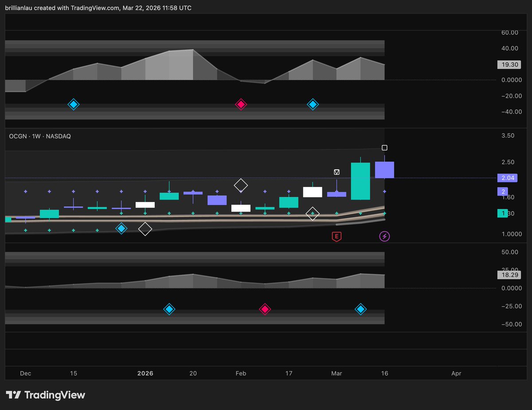Click the teal 1.30 price label

pos(503,214)
